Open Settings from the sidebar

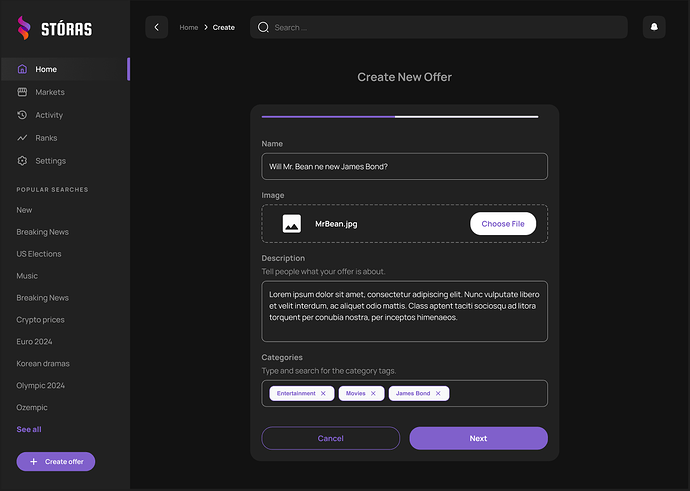(50, 161)
